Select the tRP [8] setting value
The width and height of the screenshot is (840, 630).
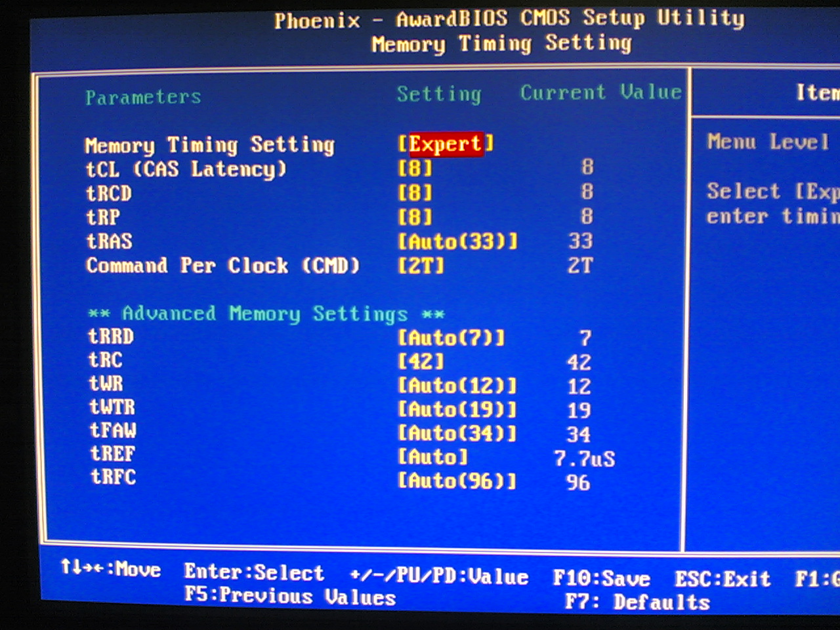point(415,217)
